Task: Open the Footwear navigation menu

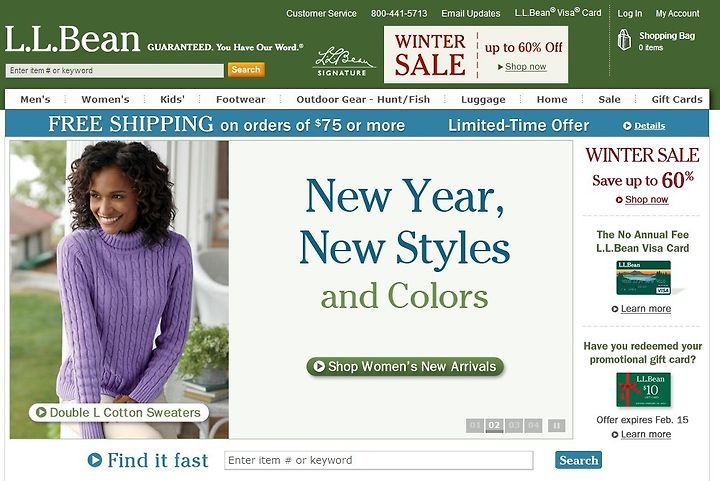Action: pyautogui.click(x=241, y=99)
